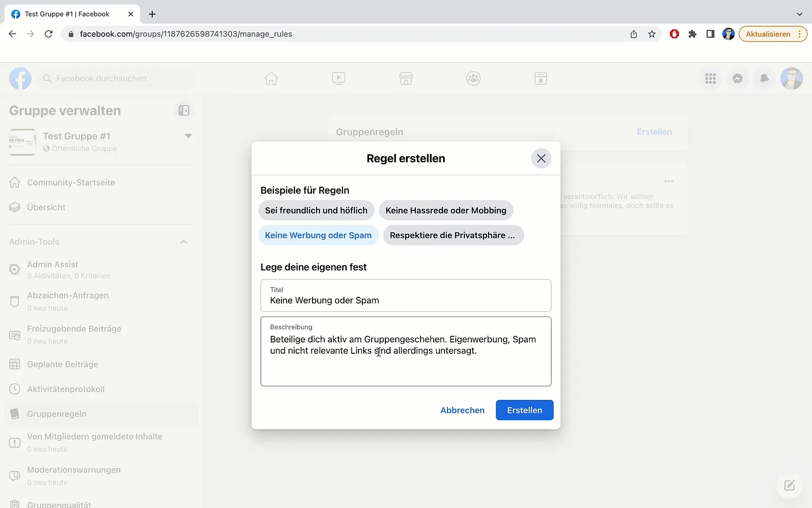Click into the Titel input field
The height and width of the screenshot is (508, 812).
pos(406,295)
